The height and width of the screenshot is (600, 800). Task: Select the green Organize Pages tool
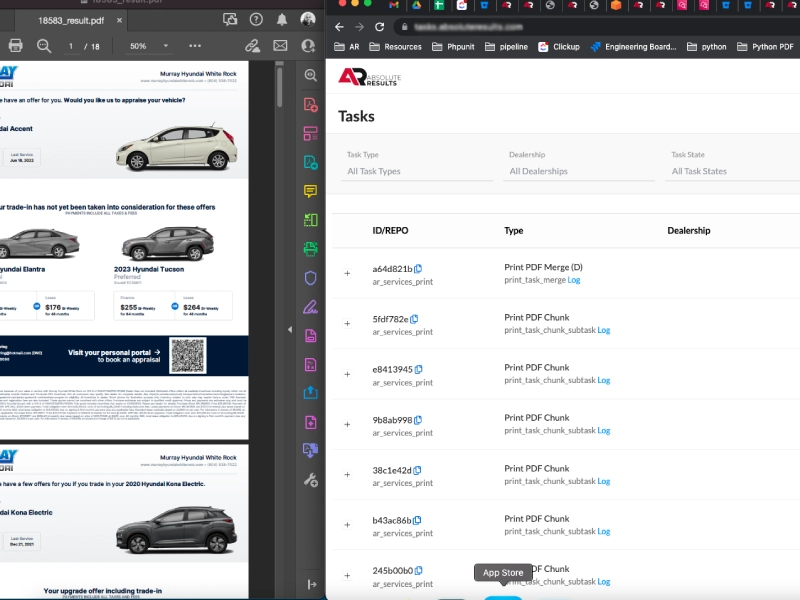point(310,220)
